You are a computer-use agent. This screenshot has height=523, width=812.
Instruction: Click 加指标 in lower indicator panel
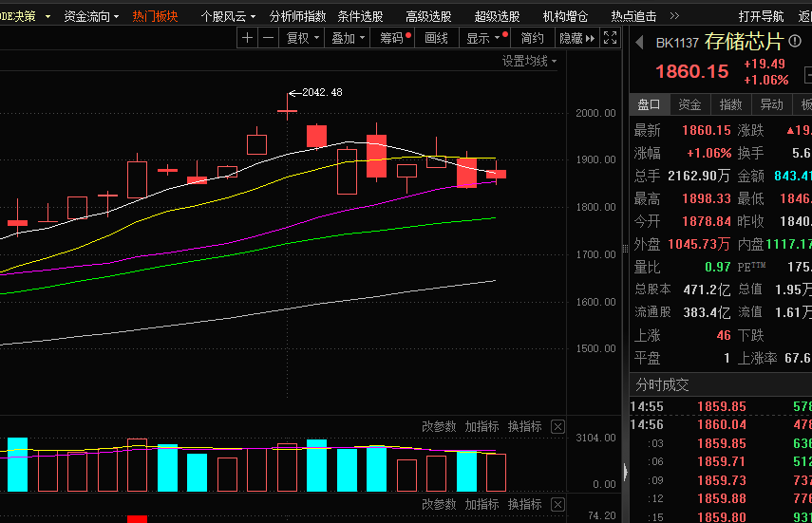(x=482, y=504)
